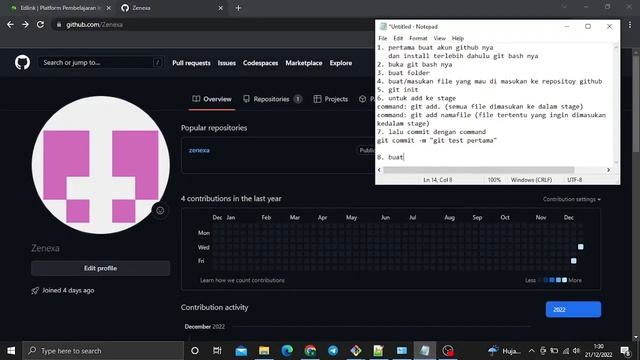Click Pull requests in GitHub header
Viewport: 640px width, 360px height.
191,63
